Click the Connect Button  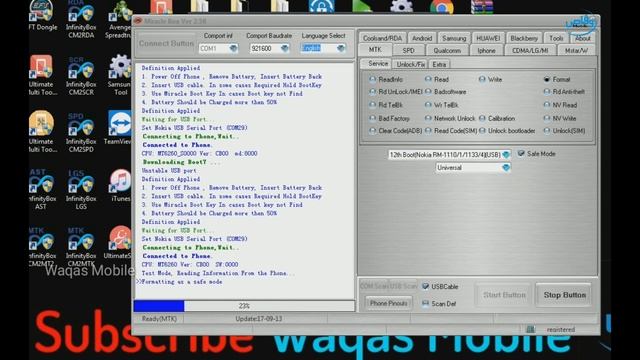(166, 43)
